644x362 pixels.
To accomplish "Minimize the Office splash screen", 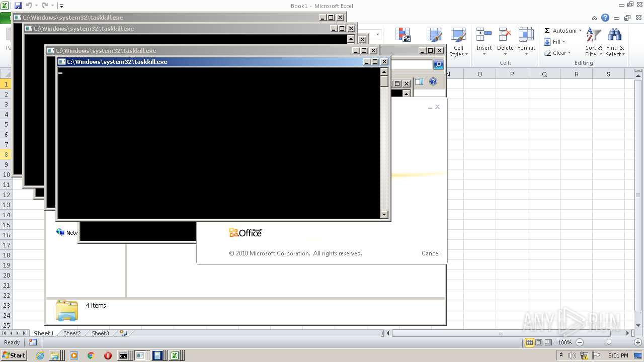I will (x=430, y=107).
